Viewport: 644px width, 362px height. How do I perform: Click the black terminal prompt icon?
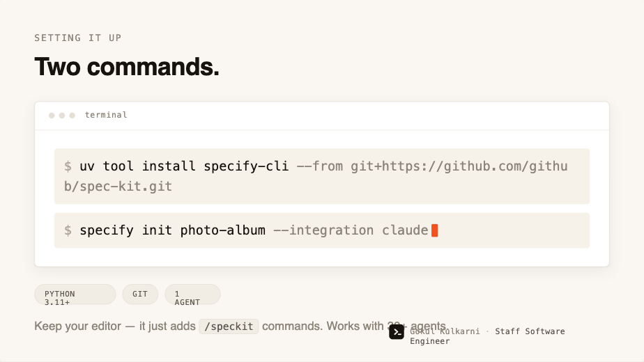(x=397, y=333)
